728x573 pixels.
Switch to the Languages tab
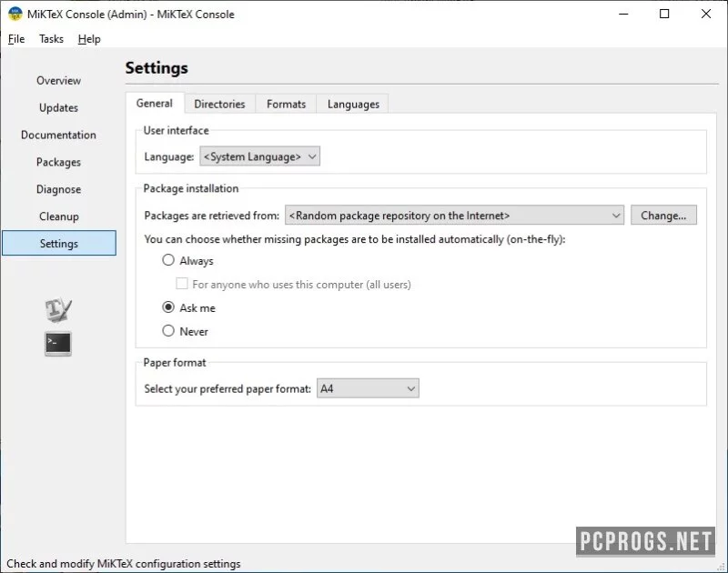click(x=353, y=104)
